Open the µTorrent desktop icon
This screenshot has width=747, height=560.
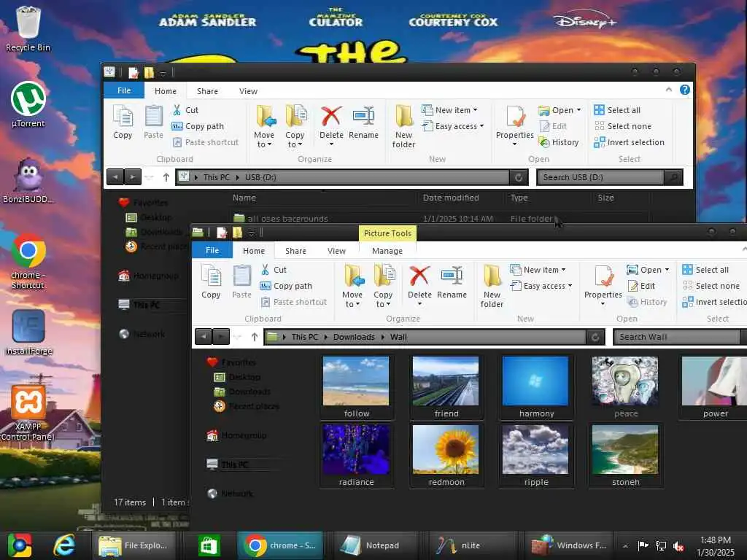point(28,105)
